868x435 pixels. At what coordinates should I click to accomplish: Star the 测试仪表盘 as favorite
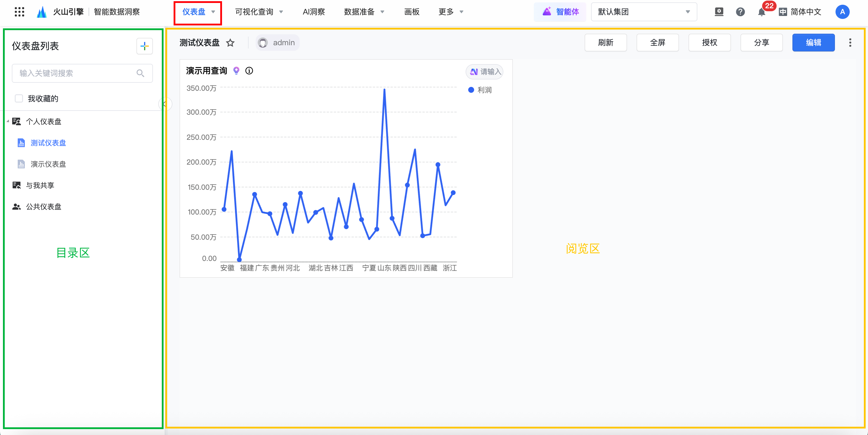tap(230, 43)
